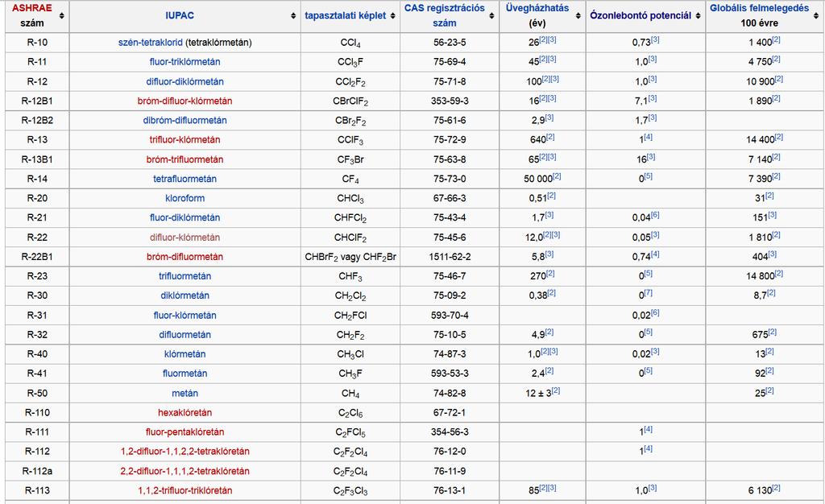Select CAS number 1511-62-2
Screen dimensions: 825x504
(450, 257)
